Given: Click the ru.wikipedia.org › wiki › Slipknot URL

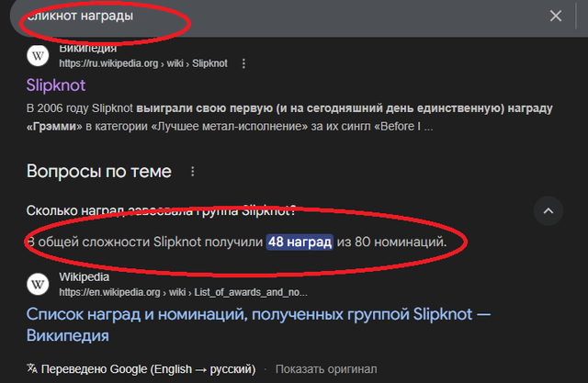Looking at the screenshot, I should (143, 63).
